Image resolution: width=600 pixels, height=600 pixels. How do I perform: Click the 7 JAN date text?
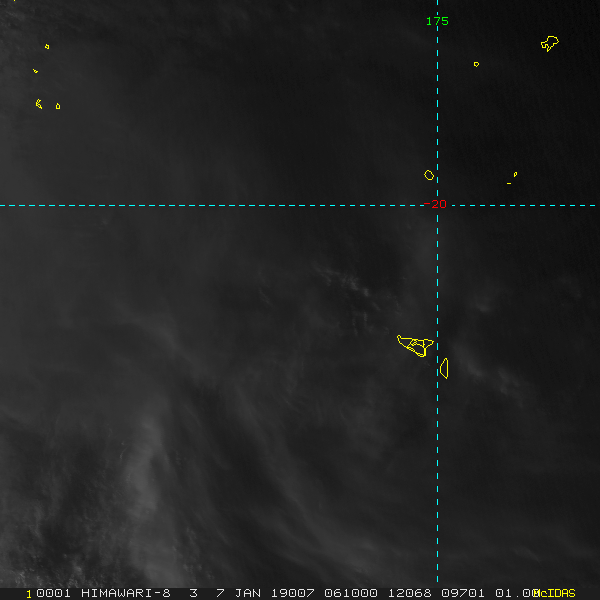click(238, 593)
